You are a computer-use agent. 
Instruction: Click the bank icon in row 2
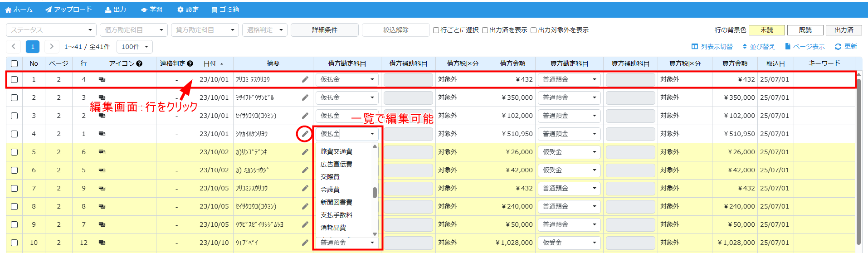point(102,97)
